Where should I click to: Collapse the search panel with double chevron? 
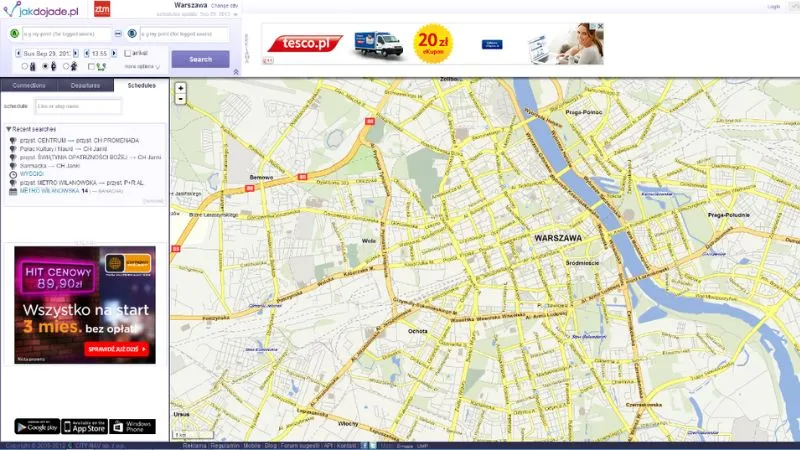coord(236,71)
